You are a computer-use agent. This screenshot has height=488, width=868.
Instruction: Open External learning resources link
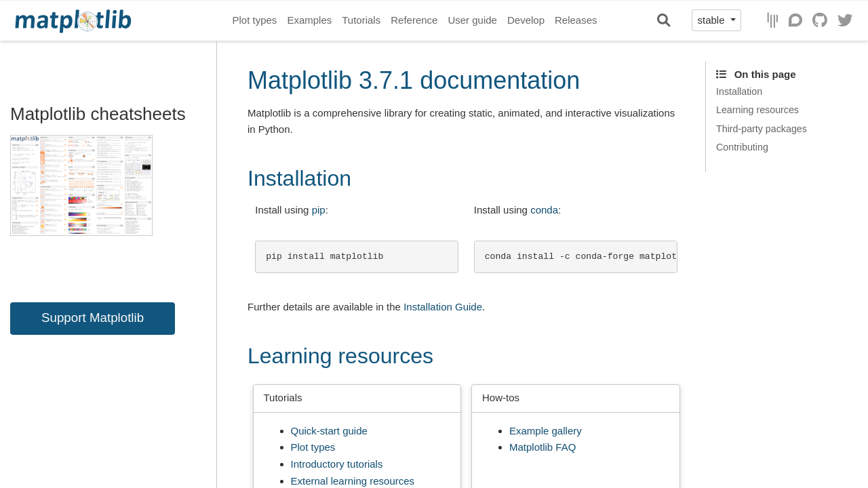point(352,481)
